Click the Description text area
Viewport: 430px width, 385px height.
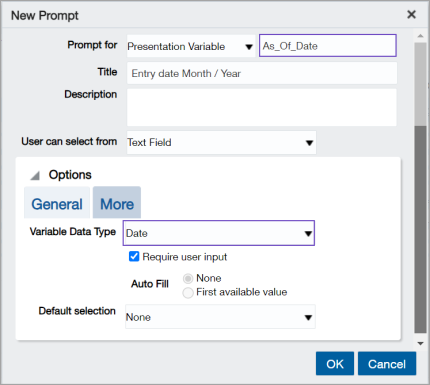pos(262,107)
